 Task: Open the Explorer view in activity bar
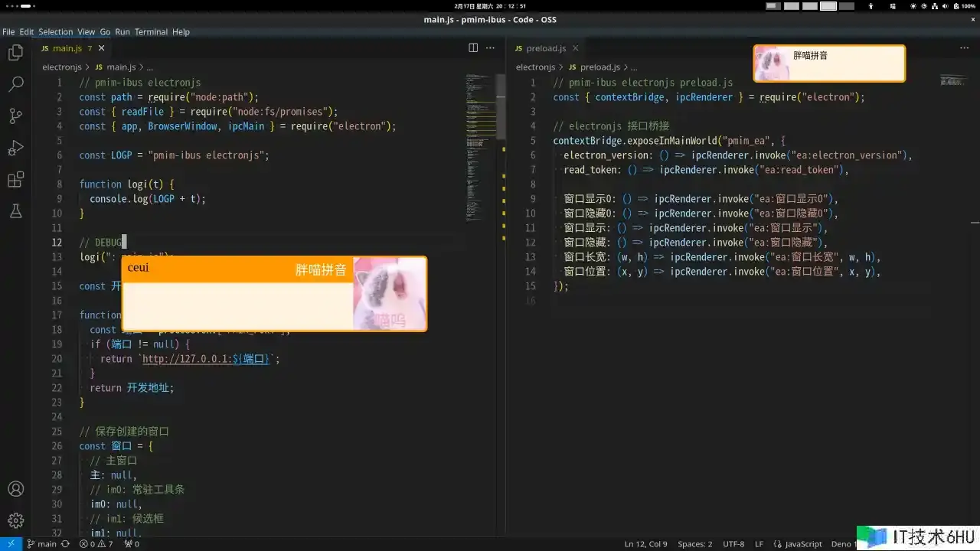(x=15, y=53)
